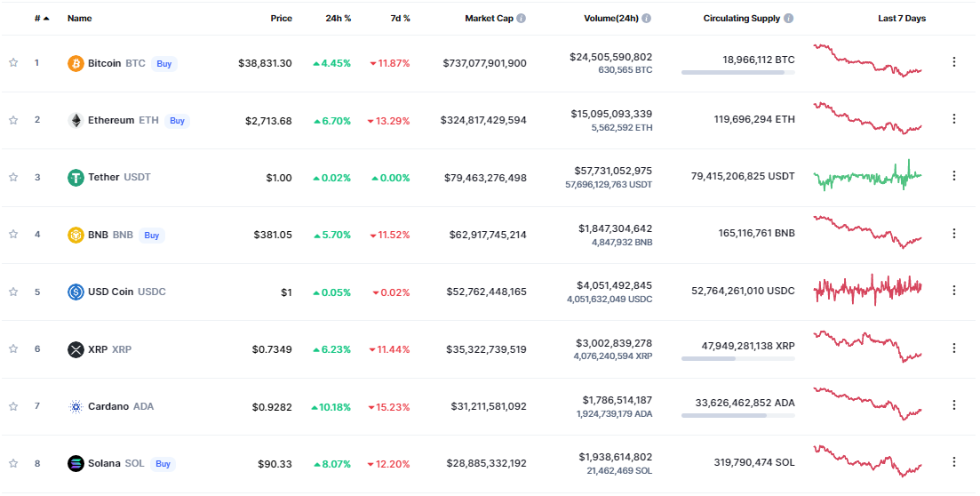Screen dimensions: 980x496
Task: Click XRP circulating supply progress bar
Action: tap(738, 359)
